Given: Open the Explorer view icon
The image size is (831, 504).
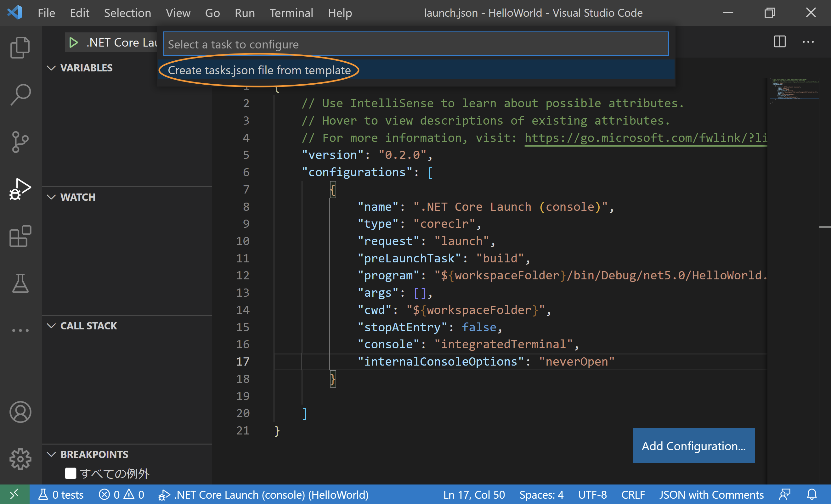Looking at the screenshot, I should click(x=20, y=47).
